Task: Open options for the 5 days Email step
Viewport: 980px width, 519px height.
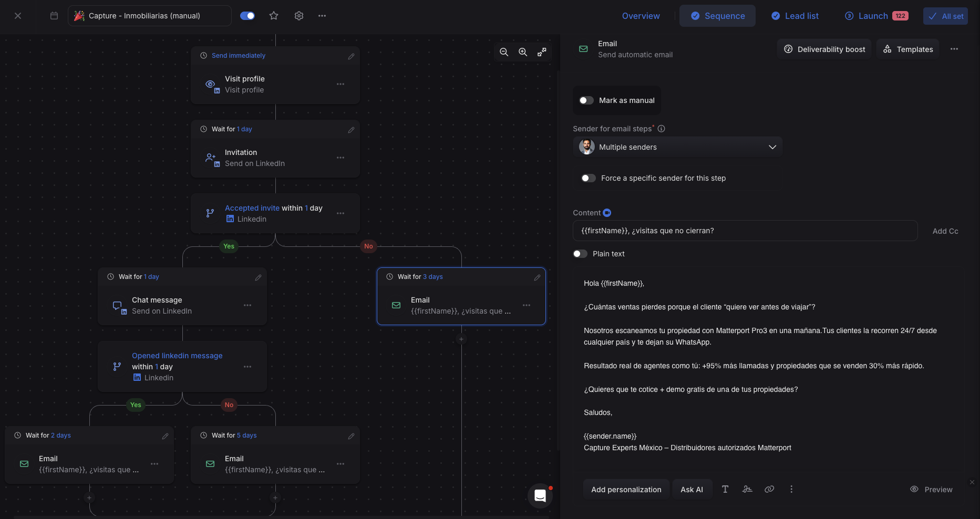Action: [x=341, y=464]
